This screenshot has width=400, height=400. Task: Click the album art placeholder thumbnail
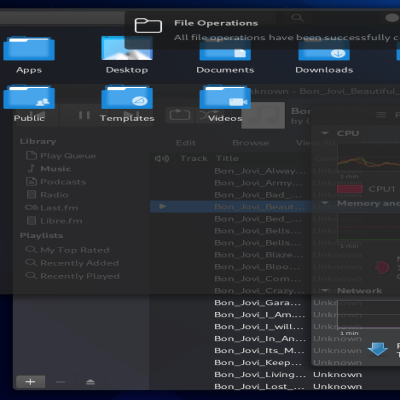(x=263, y=115)
